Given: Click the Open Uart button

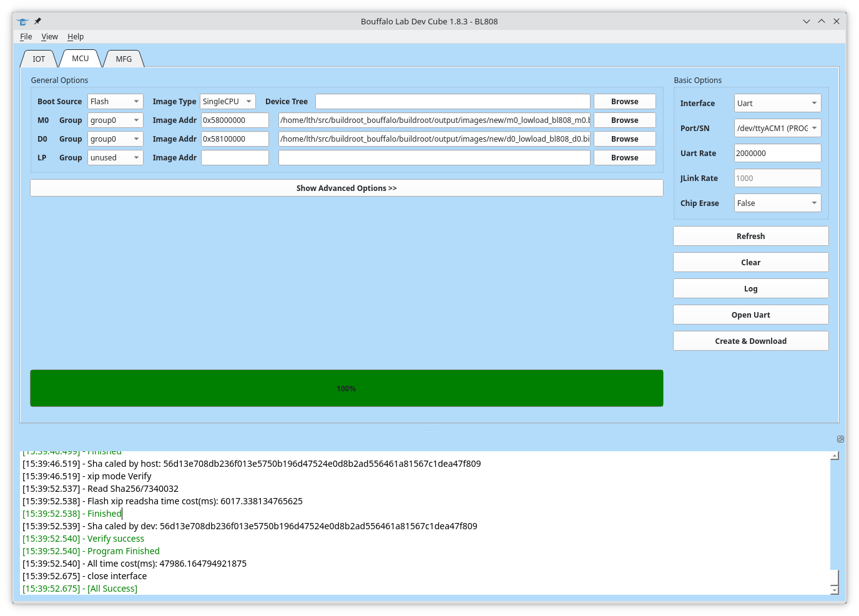Looking at the screenshot, I should click(x=751, y=315).
